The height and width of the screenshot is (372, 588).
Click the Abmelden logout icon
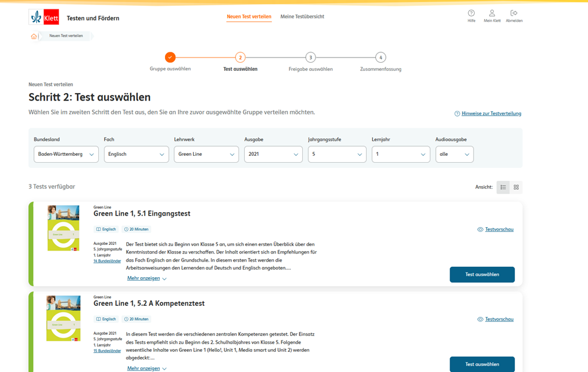[x=514, y=13]
